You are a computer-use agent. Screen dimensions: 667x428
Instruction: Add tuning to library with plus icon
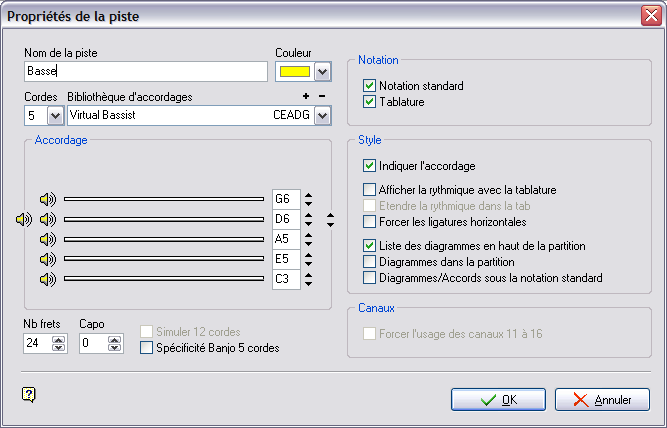tap(306, 97)
